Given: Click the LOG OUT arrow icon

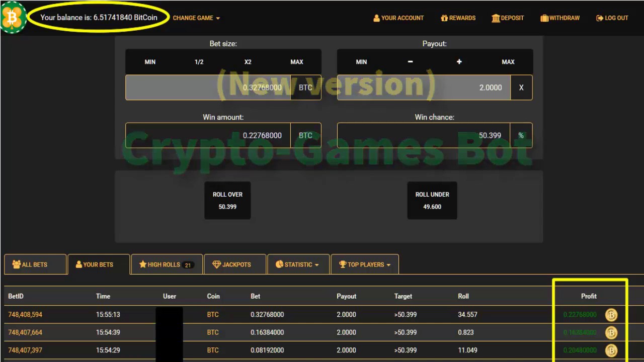Looking at the screenshot, I should [600, 18].
